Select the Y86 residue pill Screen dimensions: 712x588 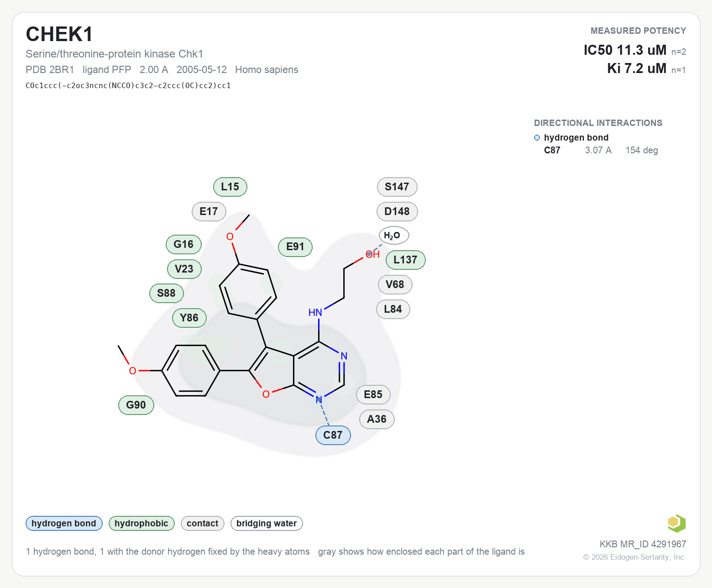point(189,318)
